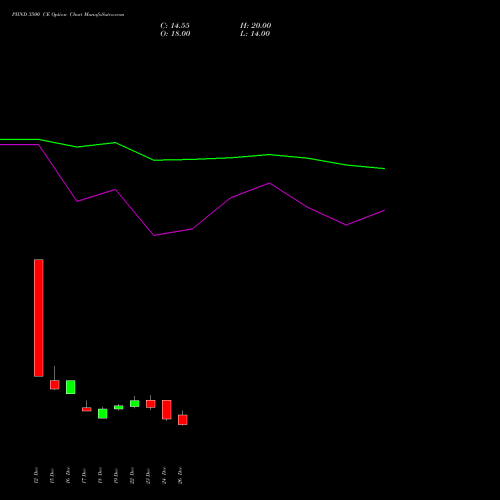The height and width of the screenshot is (500, 500).
Task: Click the small green candlestick above 19 Dec
Action: point(119,407)
